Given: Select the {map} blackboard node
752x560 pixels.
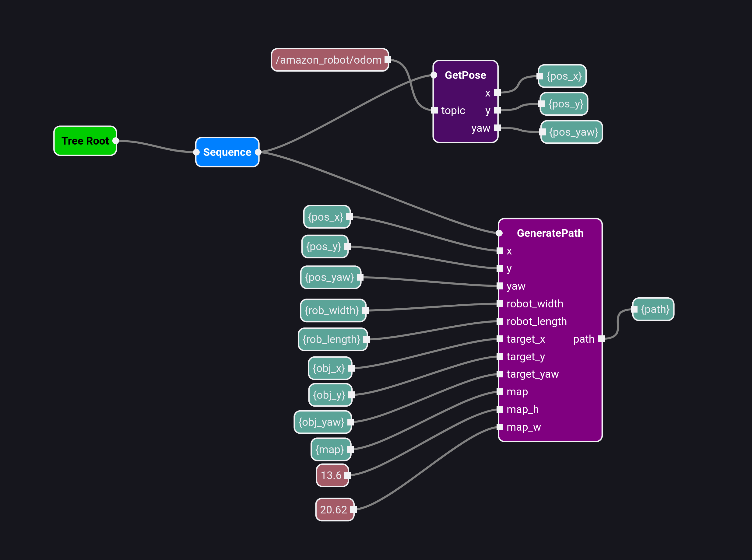Looking at the screenshot, I should tap(331, 449).
